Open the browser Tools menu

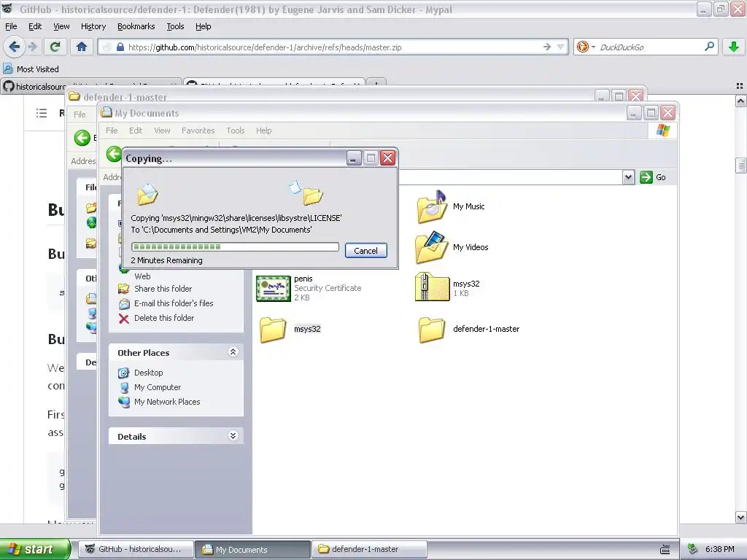point(175,26)
